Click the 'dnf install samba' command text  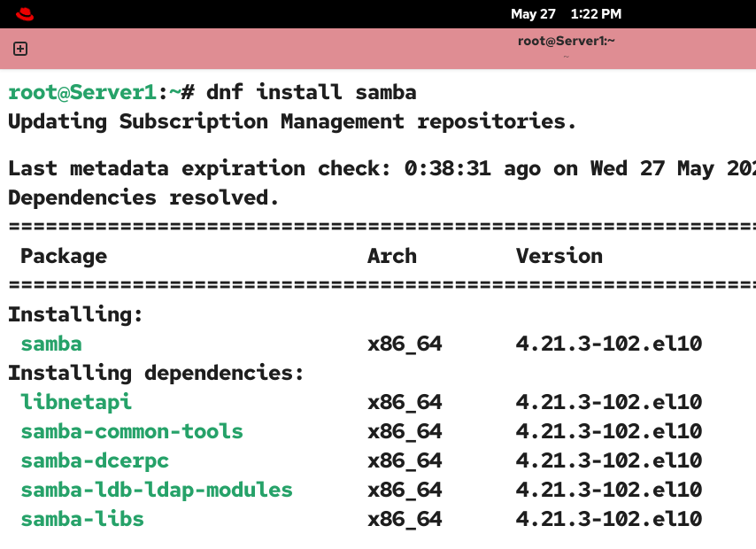(x=312, y=92)
